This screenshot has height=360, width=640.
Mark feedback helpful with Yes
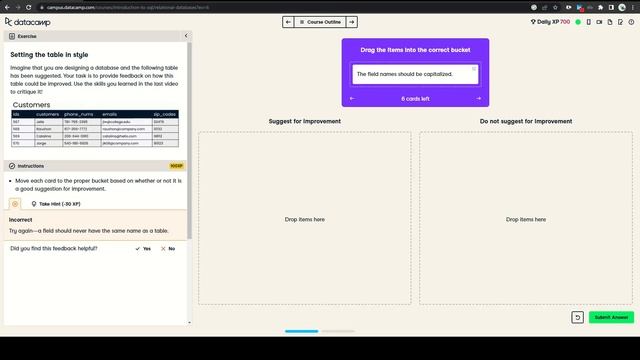[x=143, y=249]
